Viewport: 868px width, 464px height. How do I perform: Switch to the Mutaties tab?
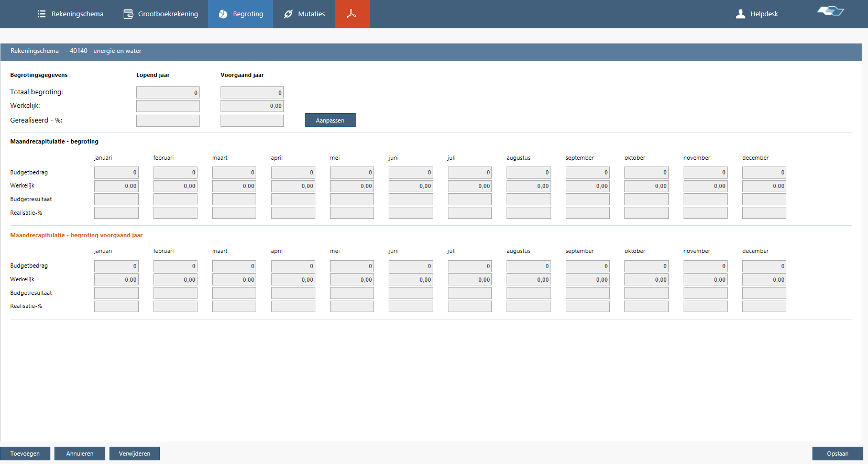click(311, 14)
